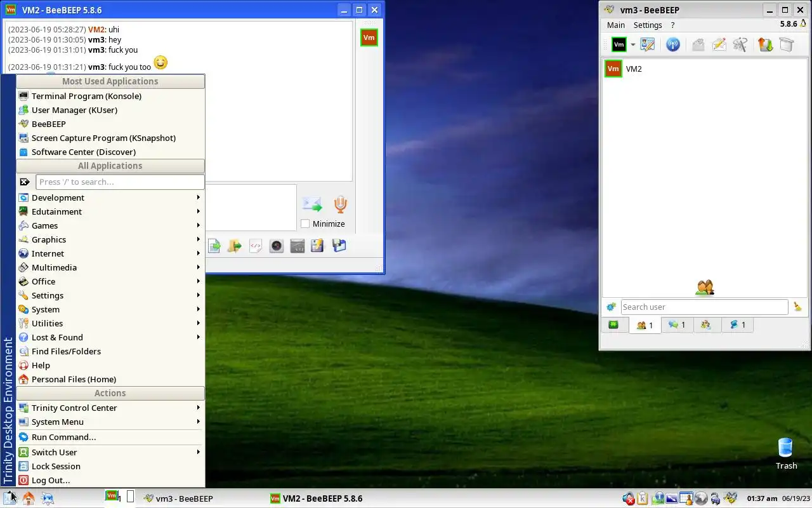The image size is (812, 508).
Task: Expand the Edutainment submenu
Action: pos(110,211)
